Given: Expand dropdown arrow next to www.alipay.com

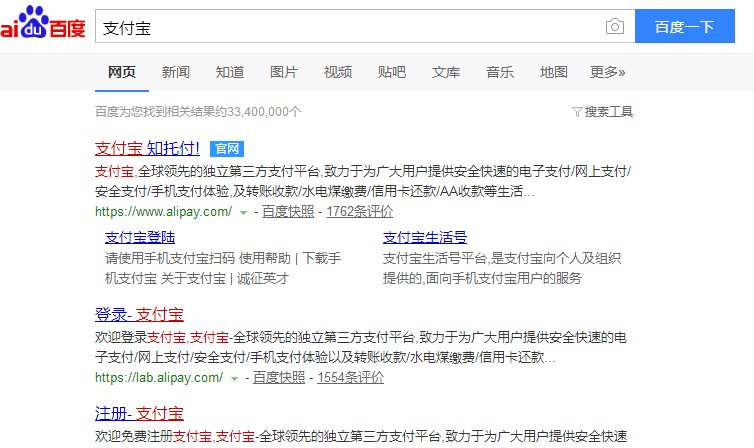Looking at the screenshot, I should coord(243,212).
